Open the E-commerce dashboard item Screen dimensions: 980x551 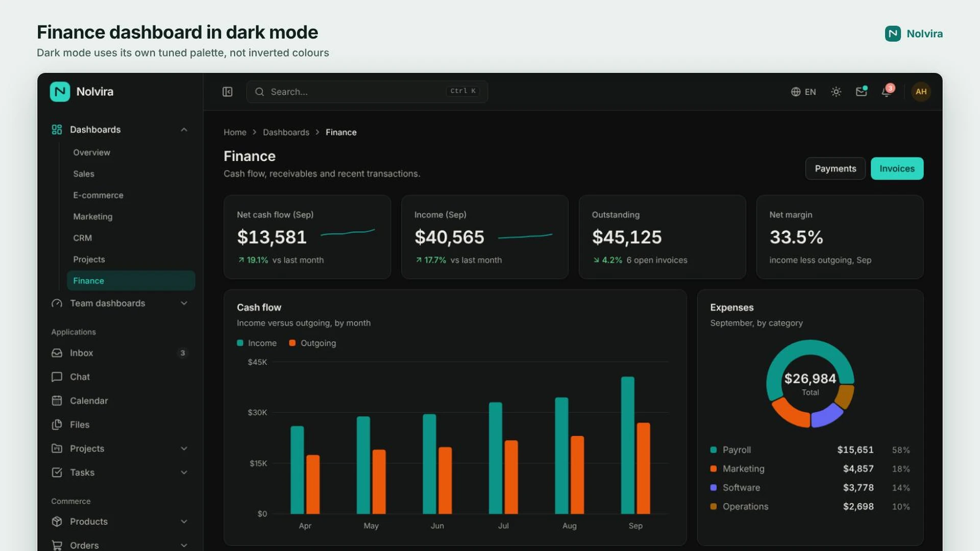pyautogui.click(x=131, y=195)
